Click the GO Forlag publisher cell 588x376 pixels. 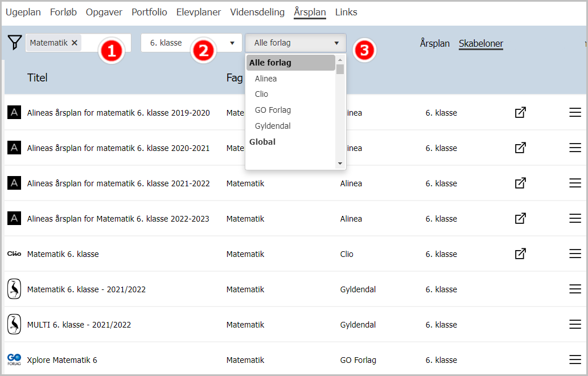pyautogui.click(x=358, y=360)
